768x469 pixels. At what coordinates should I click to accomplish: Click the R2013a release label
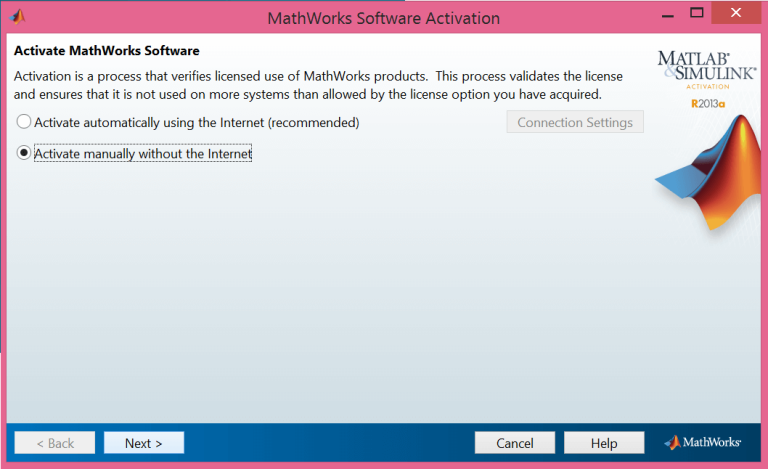[x=708, y=104]
